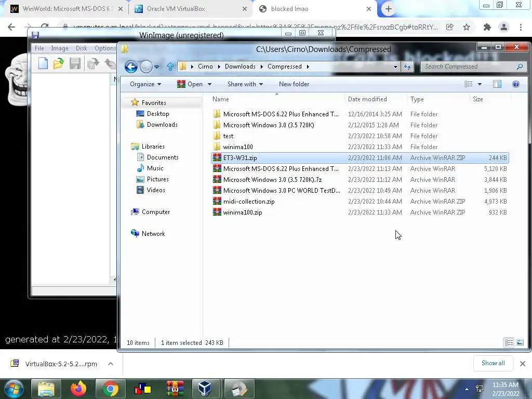Select the winima100 folder
This screenshot has height=399, width=532.
tap(237, 147)
